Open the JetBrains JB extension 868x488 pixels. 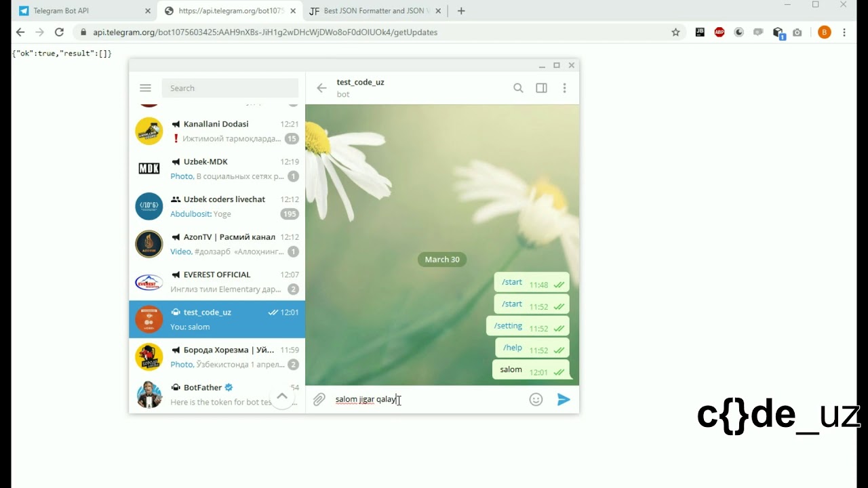pos(700,32)
